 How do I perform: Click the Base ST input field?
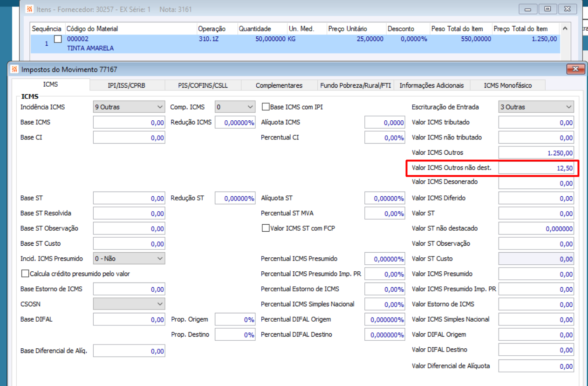click(x=129, y=198)
